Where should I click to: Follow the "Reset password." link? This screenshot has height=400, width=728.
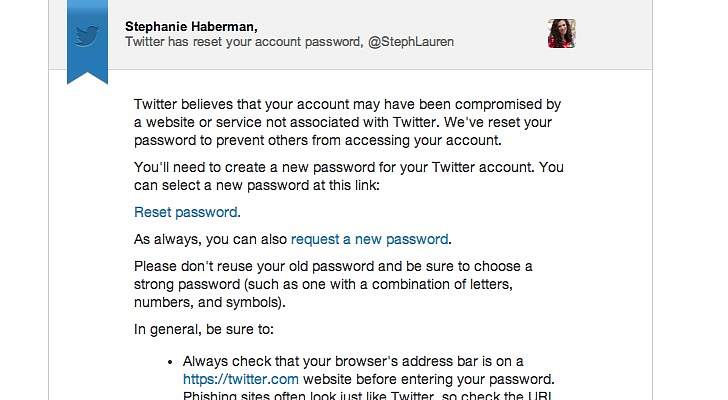[187, 212]
